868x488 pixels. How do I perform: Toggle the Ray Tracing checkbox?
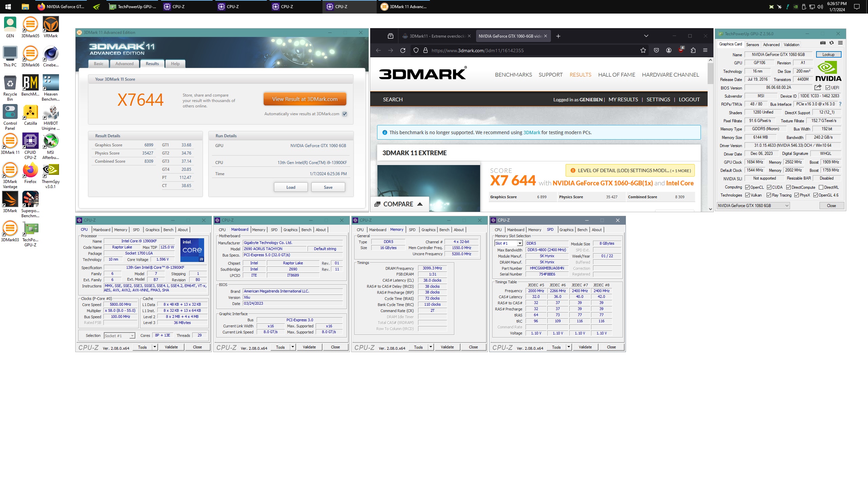(769, 195)
